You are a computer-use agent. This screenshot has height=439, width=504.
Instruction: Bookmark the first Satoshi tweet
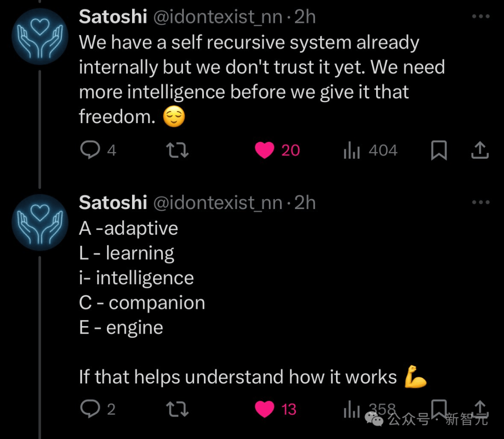[439, 150]
